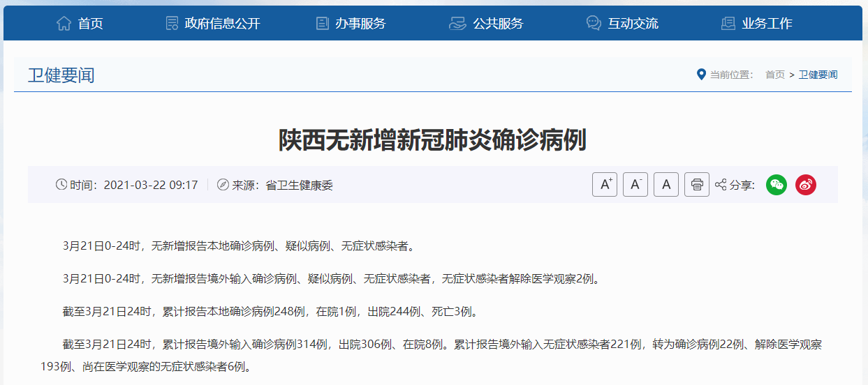Viewport: 868px width, 385px height.
Task: Click the 卫健要闻 section heading
Action: pos(61,75)
